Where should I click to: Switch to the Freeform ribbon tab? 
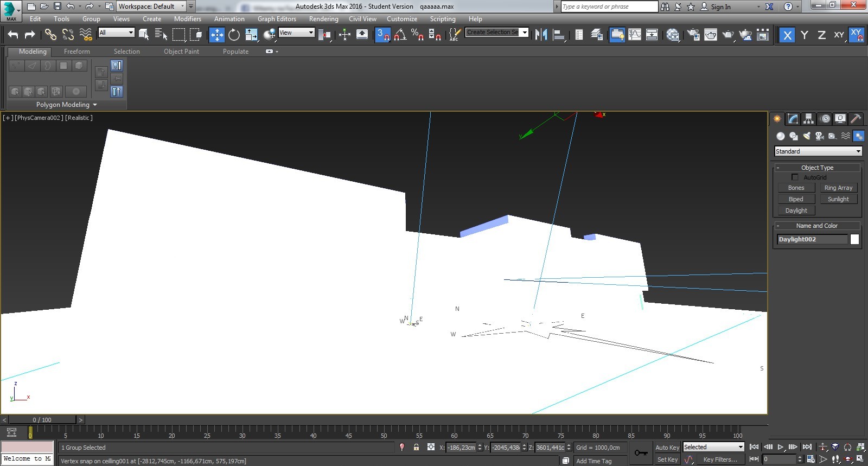point(77,52)
